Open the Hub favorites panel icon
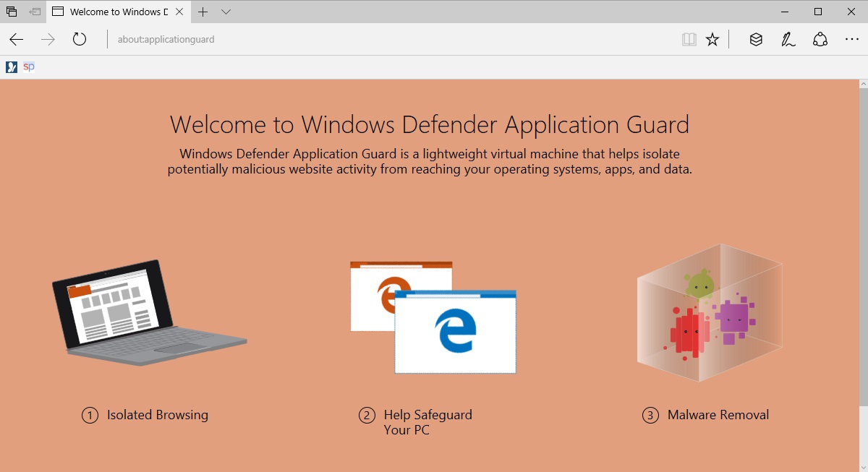 (x=756, y=40)
